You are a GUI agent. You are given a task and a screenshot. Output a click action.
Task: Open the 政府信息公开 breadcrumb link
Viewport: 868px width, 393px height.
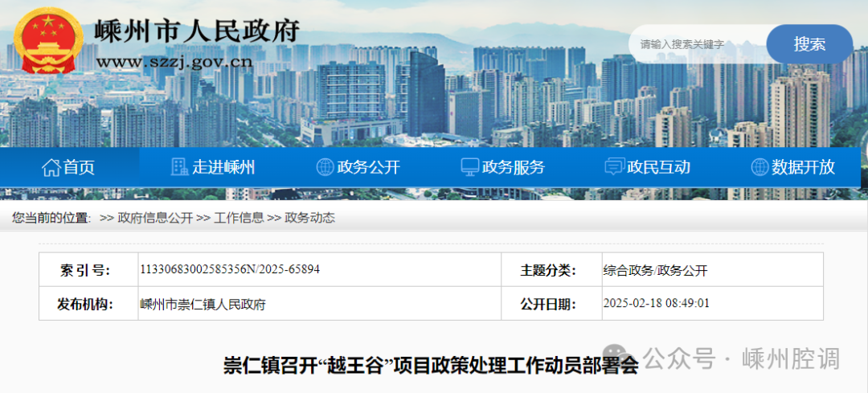pyautogui.click(x=155, y=218)
